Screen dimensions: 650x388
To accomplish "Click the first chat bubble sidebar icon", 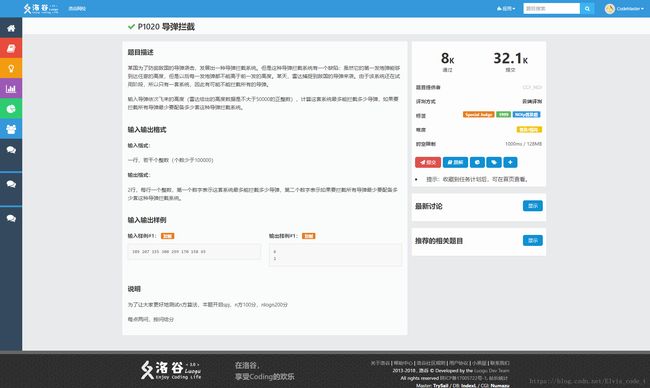I will pyautogui.click(x=11, y=150).
